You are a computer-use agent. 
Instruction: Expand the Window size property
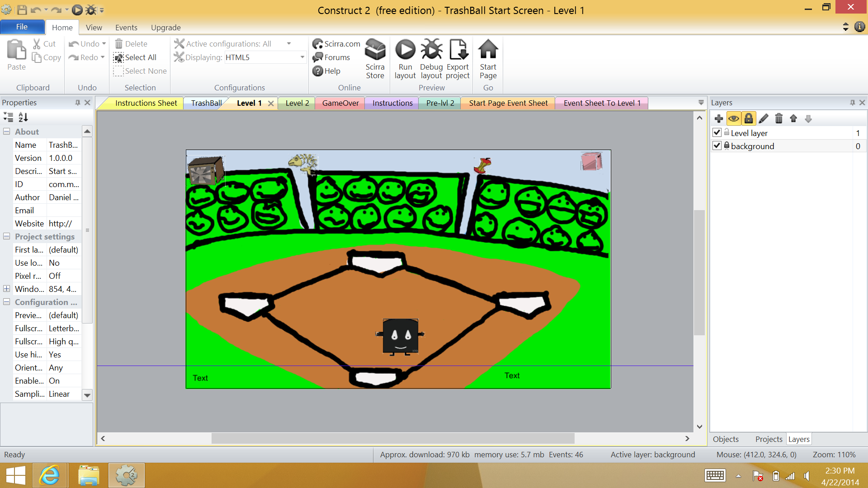pos(7,289)
